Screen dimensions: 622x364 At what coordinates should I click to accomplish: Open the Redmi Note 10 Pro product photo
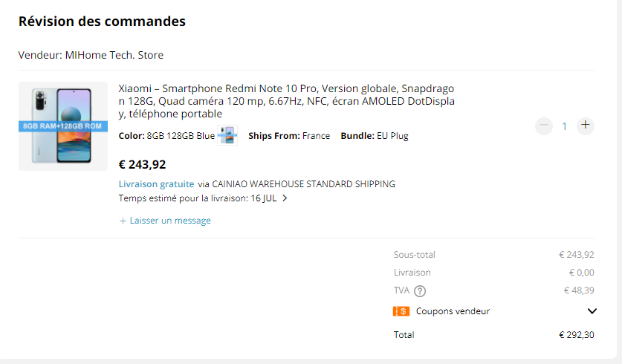tap(63, 126)
